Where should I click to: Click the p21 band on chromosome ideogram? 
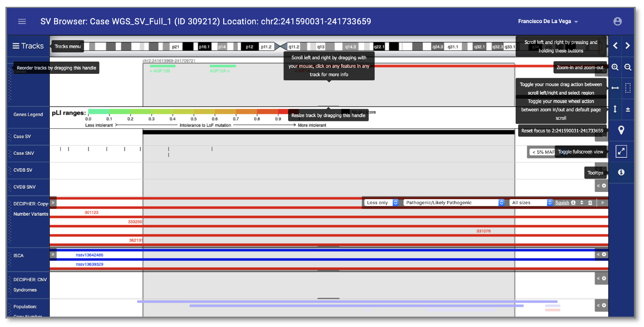point(176,46)
